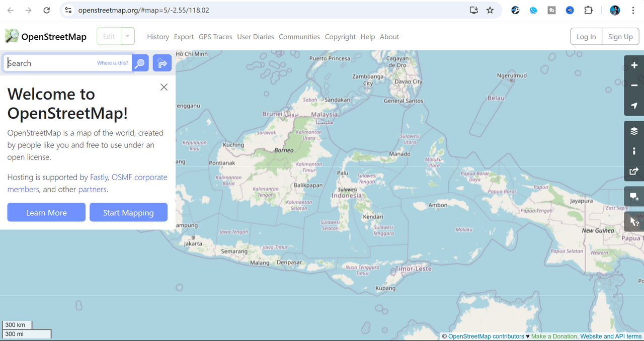
Task: Zoom in on the map
Action: click(634, 65)
